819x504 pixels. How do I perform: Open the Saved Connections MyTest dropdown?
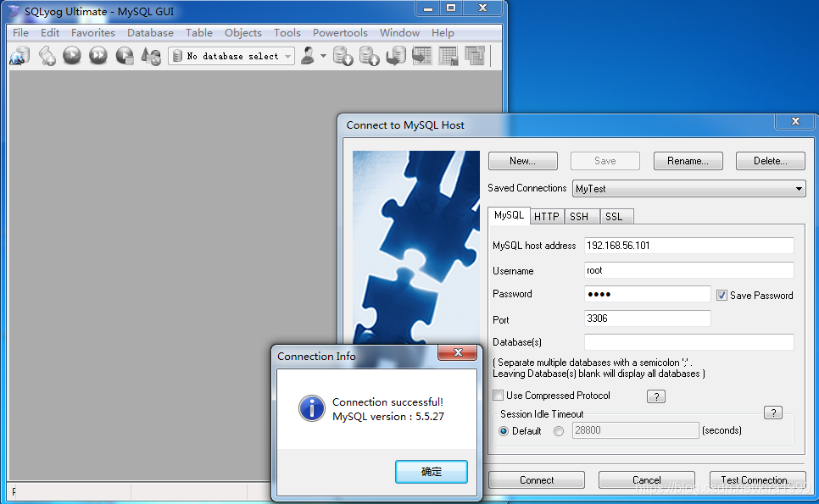(x=689, y=188)
